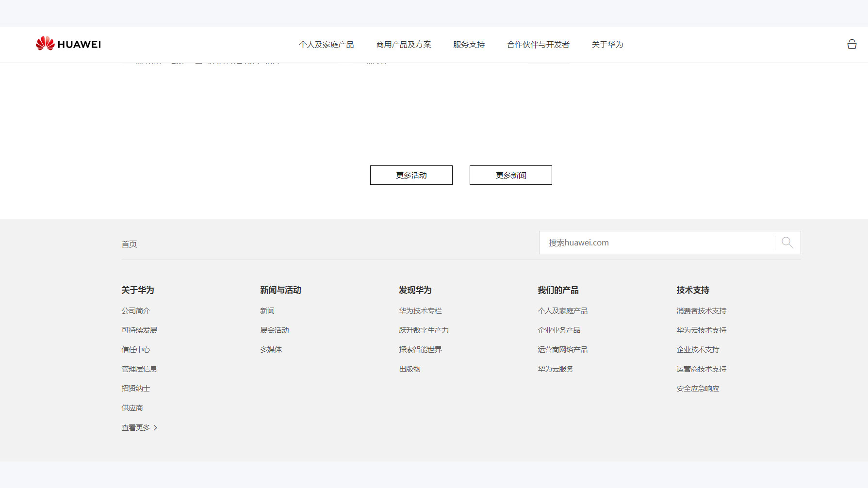Click the search magnifier icon

click(x=787, y=243)
